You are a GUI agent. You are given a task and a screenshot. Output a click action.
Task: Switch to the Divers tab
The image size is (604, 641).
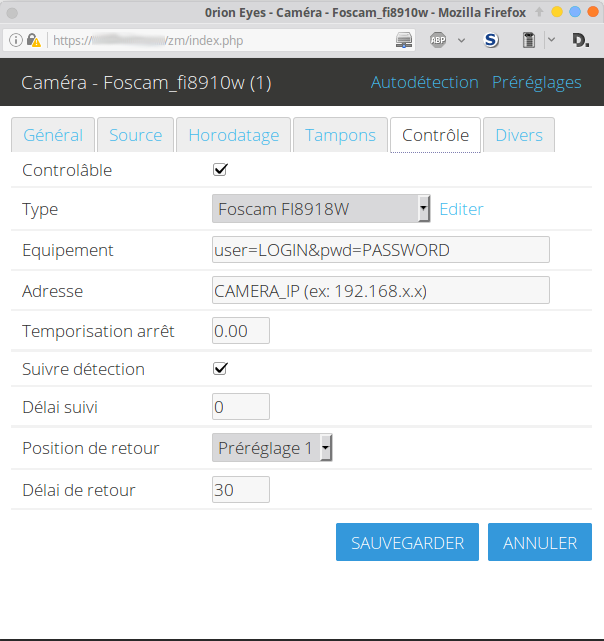tap(519, 135)
